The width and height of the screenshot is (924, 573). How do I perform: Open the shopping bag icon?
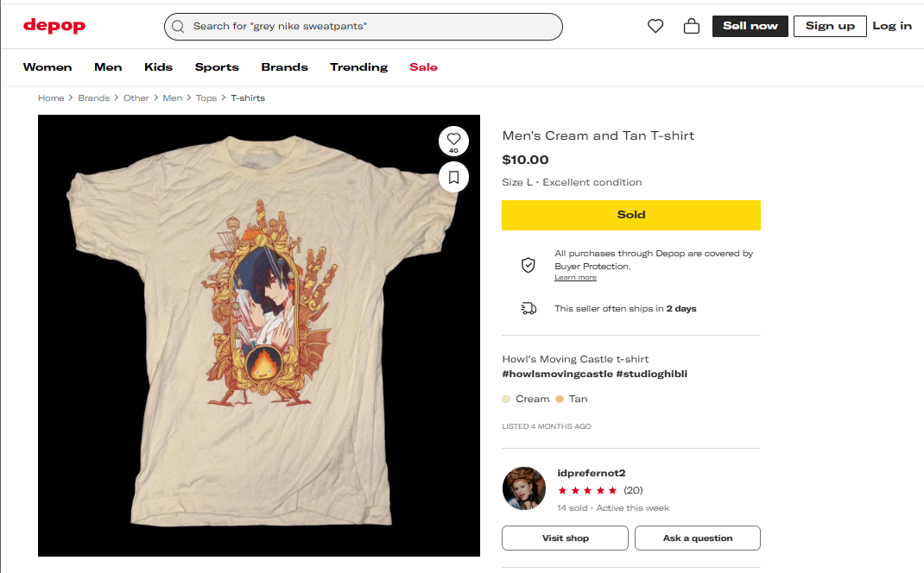pyautogui.click(x=691, y=26)
